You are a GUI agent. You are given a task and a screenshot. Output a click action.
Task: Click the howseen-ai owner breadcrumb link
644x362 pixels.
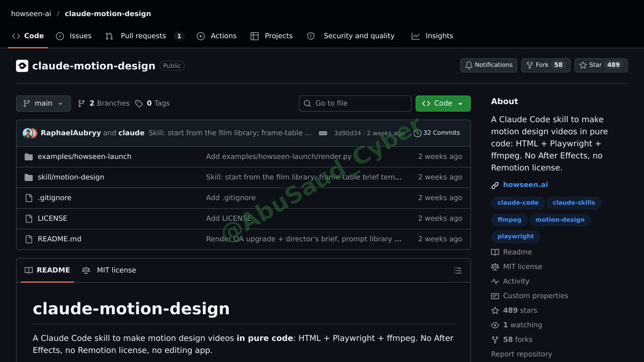coord(31,14)
